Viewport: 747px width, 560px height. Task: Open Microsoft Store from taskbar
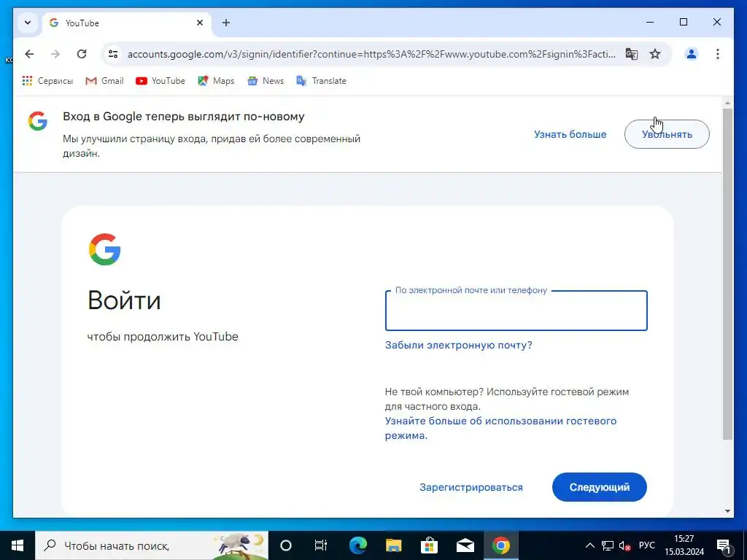pyautogui.click(x=429, y=545)
